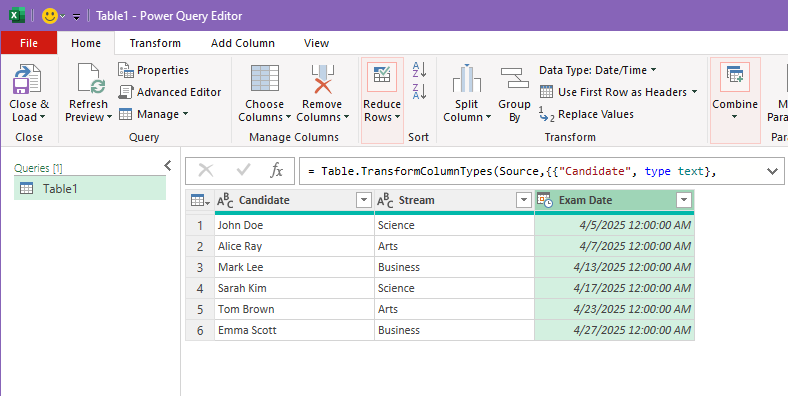788x396 pixels.
Task: Click the Group By button
Action: pyautogui.click(x=514, y=93)
